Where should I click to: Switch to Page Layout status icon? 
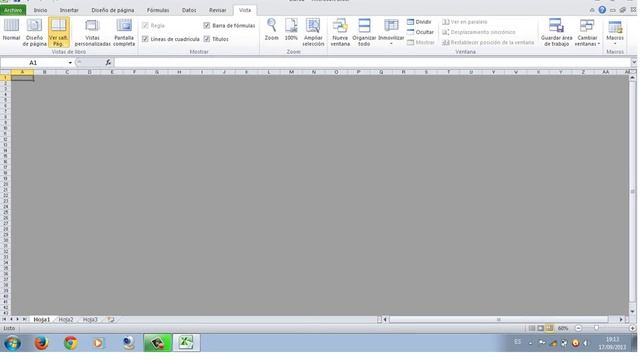[540, 328]
